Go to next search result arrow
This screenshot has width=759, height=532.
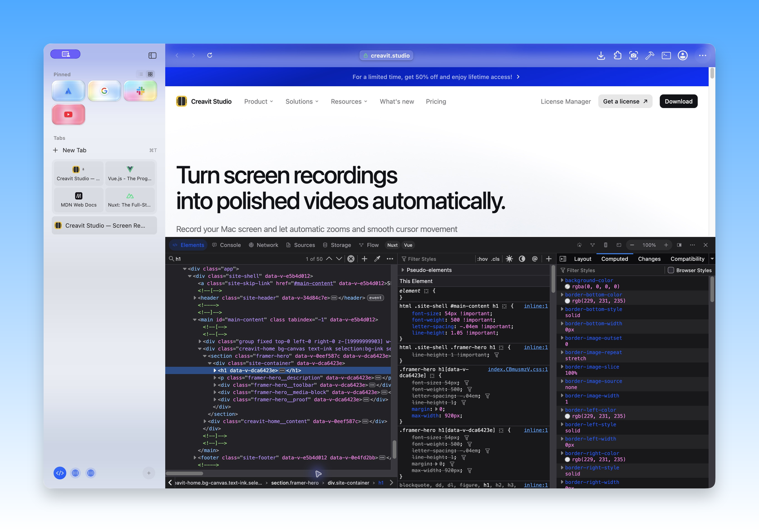[339, 259]
